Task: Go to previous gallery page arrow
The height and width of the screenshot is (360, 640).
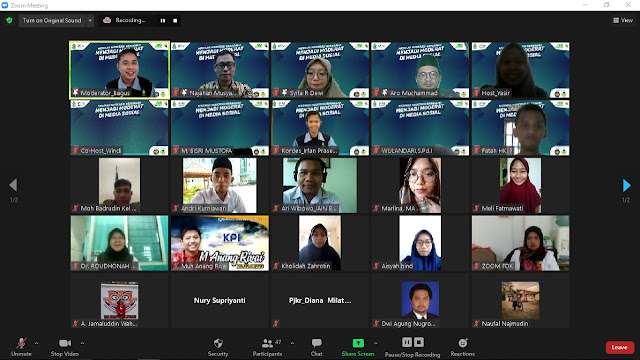Action: pyautogui.click(x=13, y=185)
